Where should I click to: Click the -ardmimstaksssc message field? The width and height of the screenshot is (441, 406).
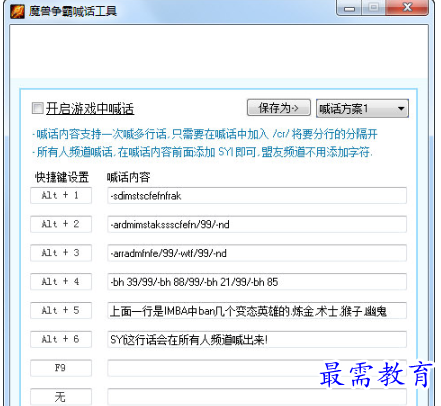point(257,224)
